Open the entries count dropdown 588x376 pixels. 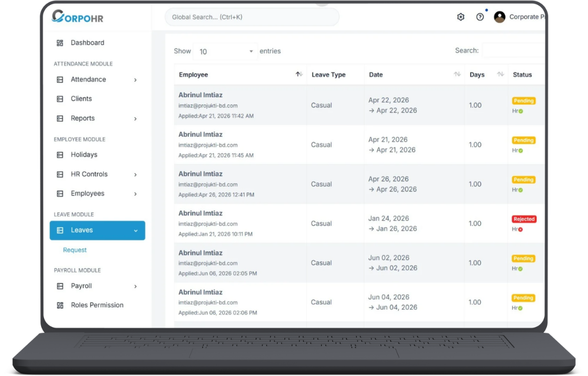pos(225,51)
